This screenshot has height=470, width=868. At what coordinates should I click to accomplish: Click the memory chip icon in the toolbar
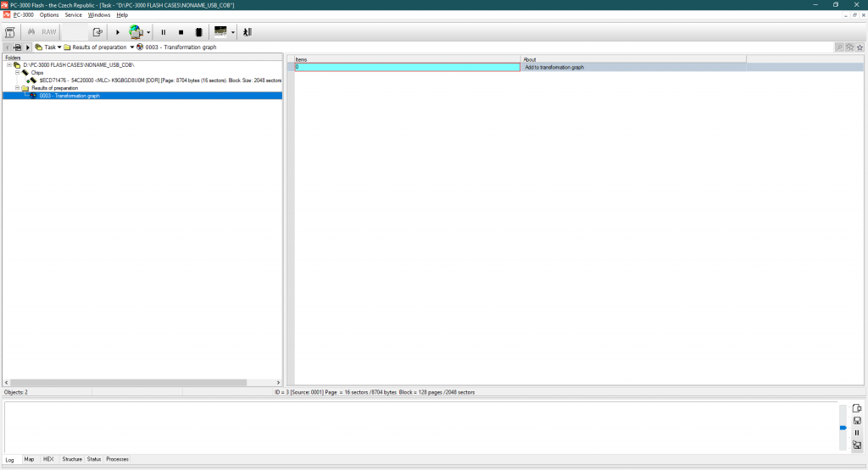coord(198,32)
